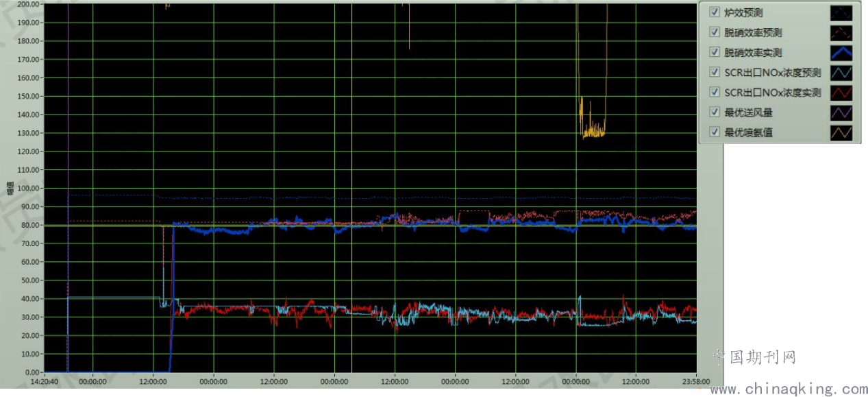Viewport: 868px width, 397px height.
Task: Click Y-axis tick label 70.00
Action: 30,243
